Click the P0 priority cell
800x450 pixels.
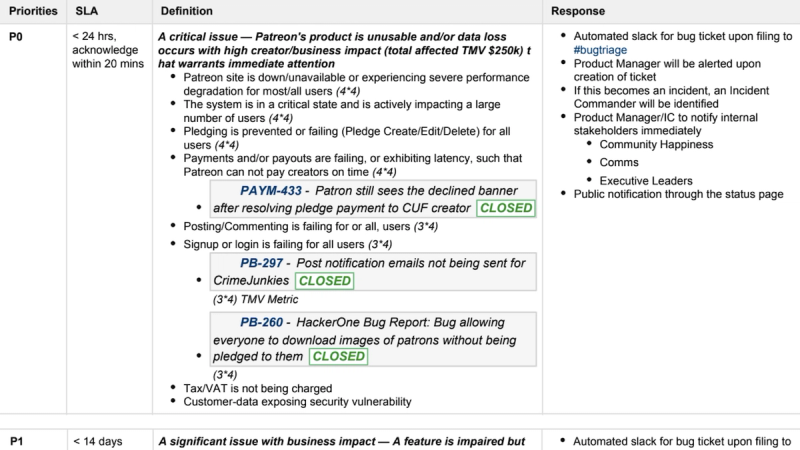(x=16, y=37)
